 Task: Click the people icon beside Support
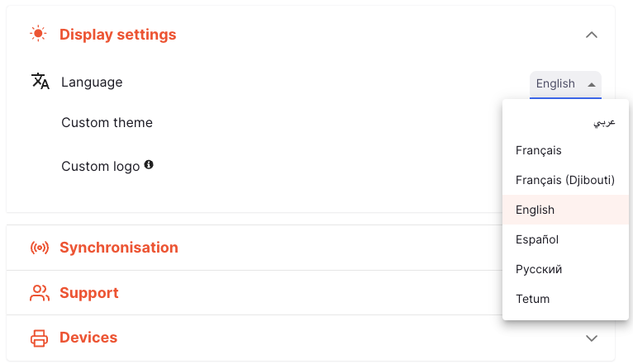pyautogui.click(x=39, y=293)
